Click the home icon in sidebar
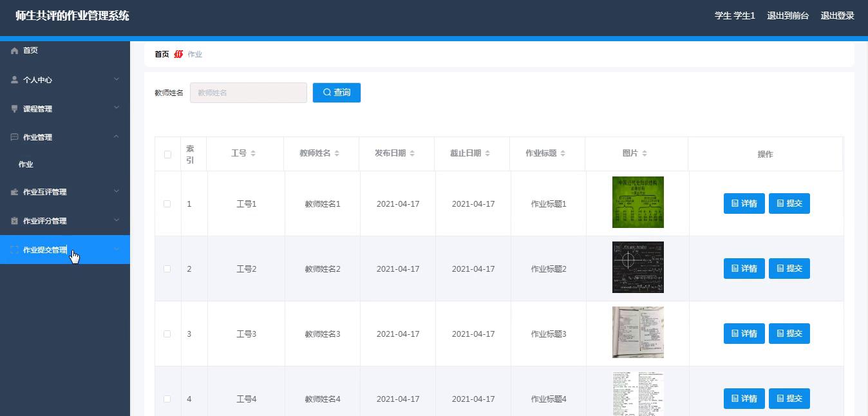This screenshot has height=416, width=868. 15,50
